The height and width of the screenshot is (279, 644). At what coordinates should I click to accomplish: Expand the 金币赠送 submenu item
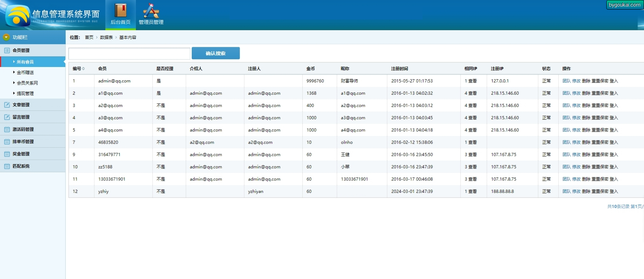(25, 72)
